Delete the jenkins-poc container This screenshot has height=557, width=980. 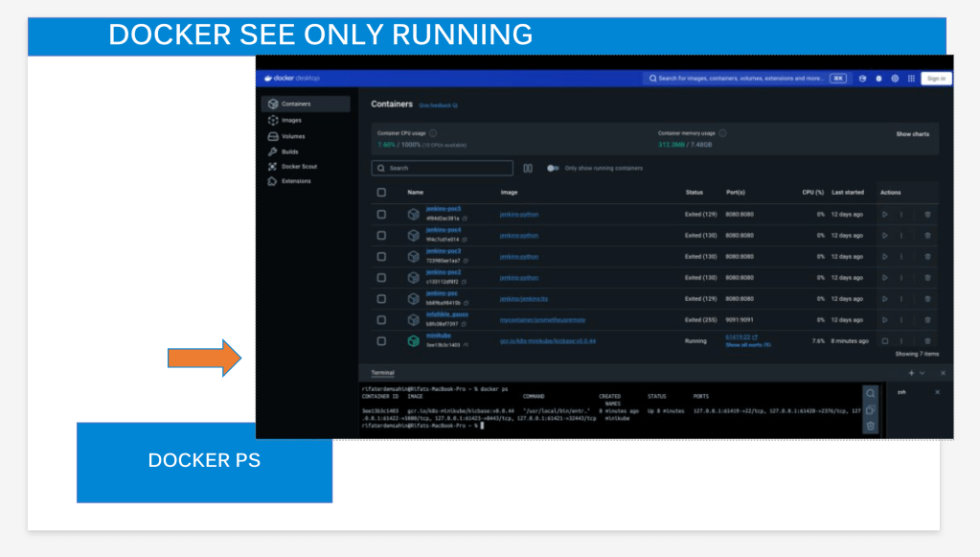[927, 299]
